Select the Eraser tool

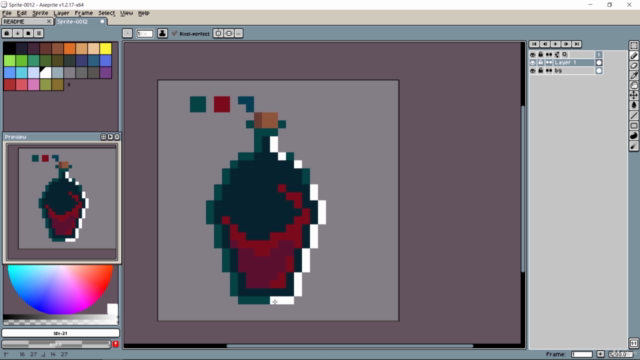point(633,65)
